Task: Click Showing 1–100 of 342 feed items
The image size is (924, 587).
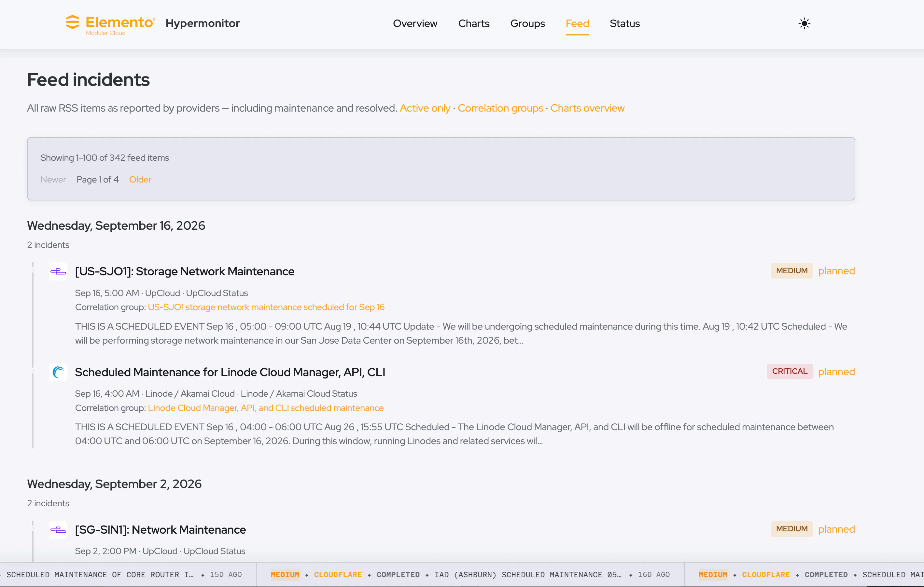Action: pyautogui.click(x=105, y=157)
